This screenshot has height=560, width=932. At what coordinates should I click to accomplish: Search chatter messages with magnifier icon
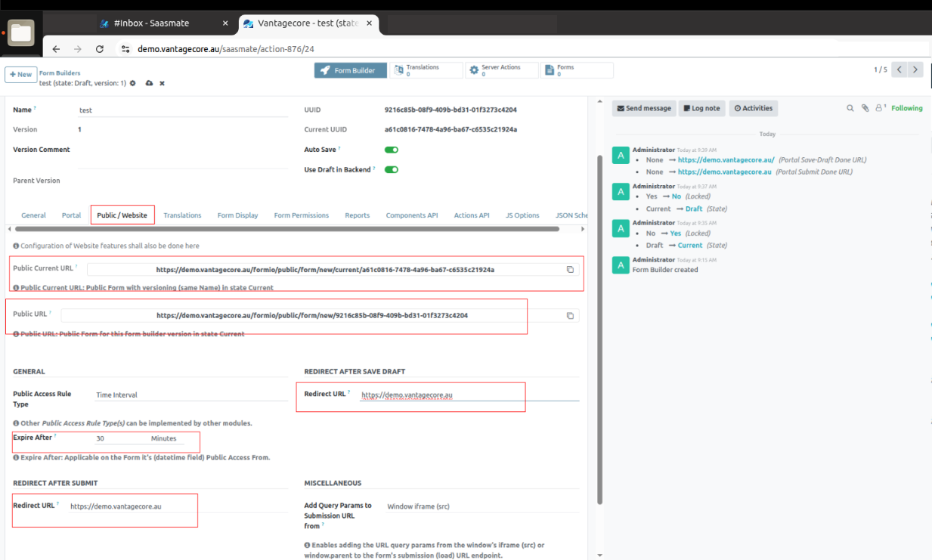coord(850,108)
